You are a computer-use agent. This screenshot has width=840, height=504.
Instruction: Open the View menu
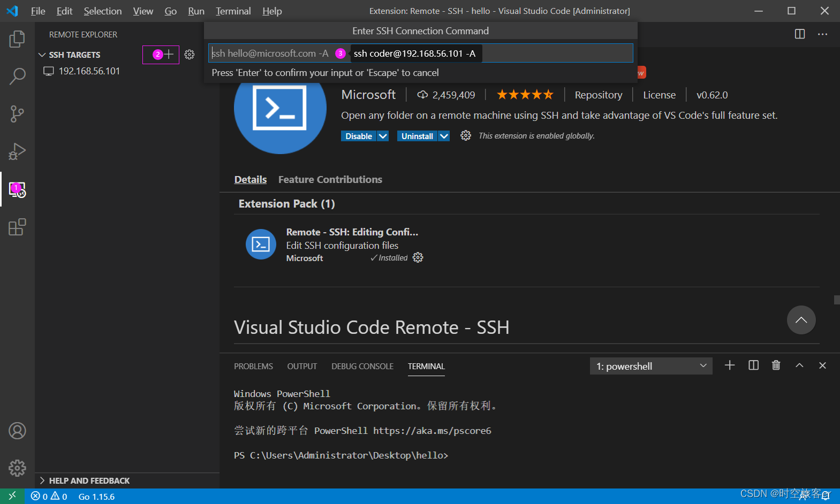pos(143,11)
